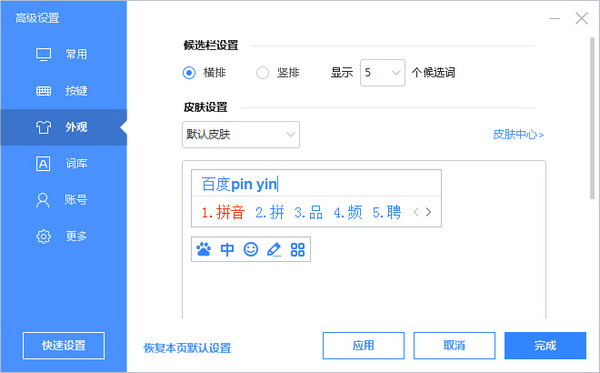
Task: Click the 中 language mode icon
Action: click(x=227, y=249)
